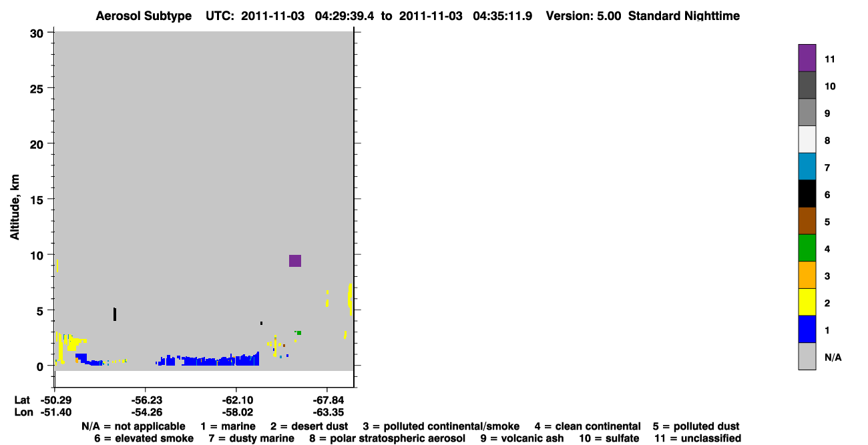The width and height of the screenshot is (868, 445).
Task: Click latitude value -50.29
Action: [x=55, y=400]
